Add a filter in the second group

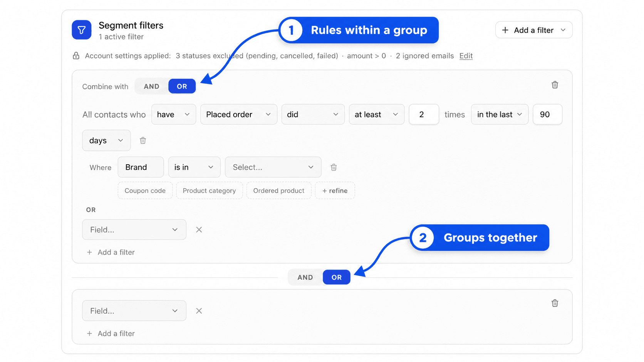tap(111, 334)
